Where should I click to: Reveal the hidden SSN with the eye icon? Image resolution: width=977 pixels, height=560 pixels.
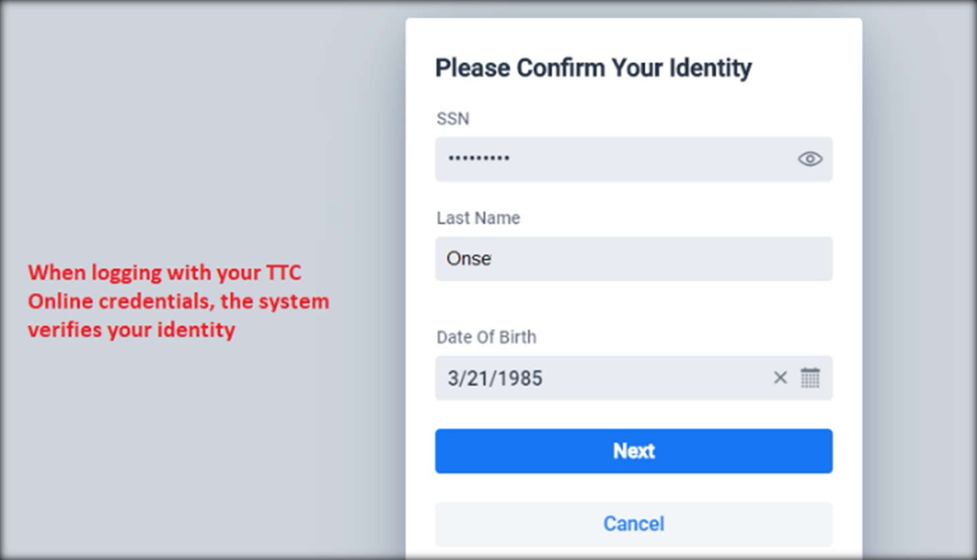(x=810, y=159)
